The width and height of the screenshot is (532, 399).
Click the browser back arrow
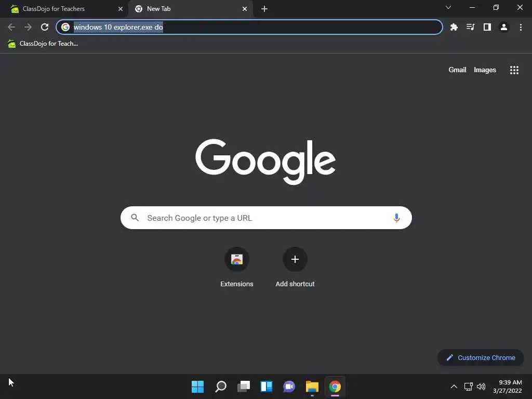[x=11, y=27]
